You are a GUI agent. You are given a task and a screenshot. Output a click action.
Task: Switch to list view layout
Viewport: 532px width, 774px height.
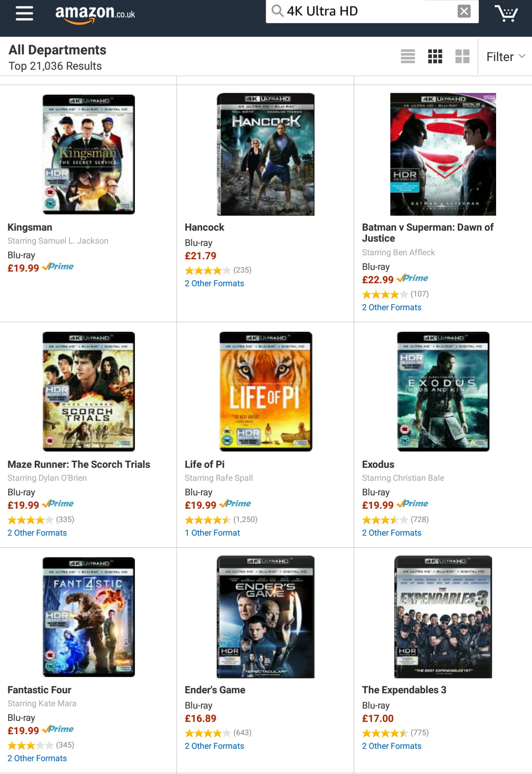tap(408, 56)
